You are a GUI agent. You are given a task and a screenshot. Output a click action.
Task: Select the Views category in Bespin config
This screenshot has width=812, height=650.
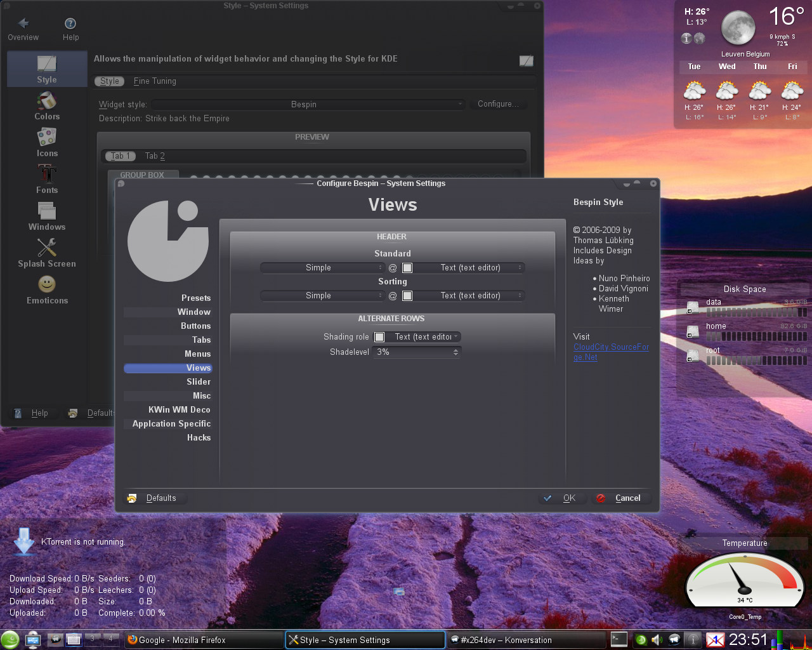coord(167,368)
